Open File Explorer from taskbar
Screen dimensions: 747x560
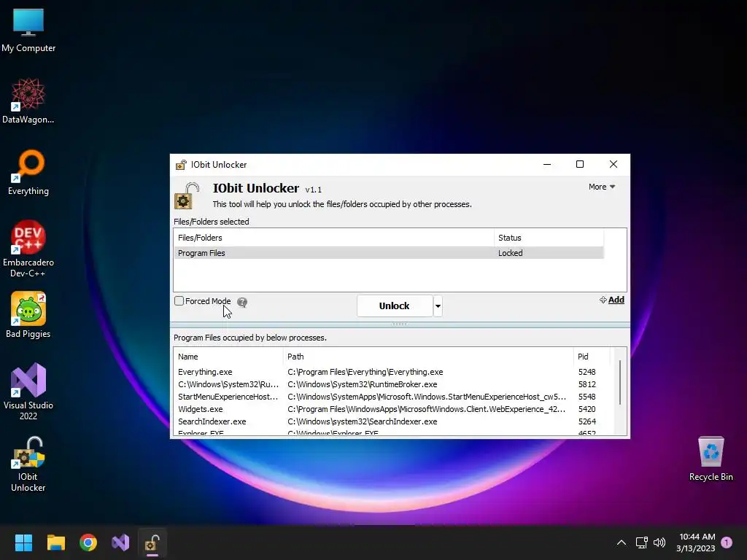point(55,542)
